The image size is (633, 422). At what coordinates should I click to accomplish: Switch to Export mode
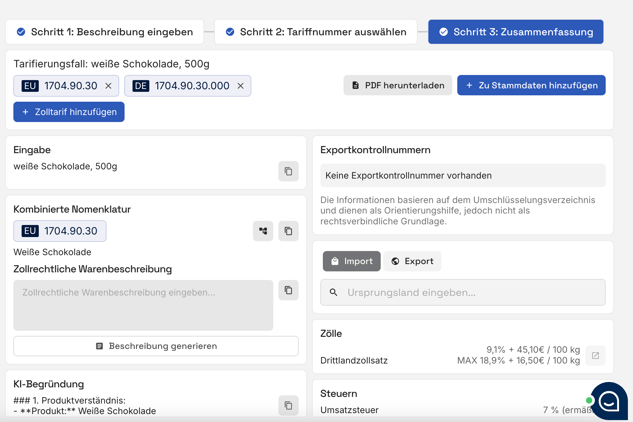click(x=412, y=261)
